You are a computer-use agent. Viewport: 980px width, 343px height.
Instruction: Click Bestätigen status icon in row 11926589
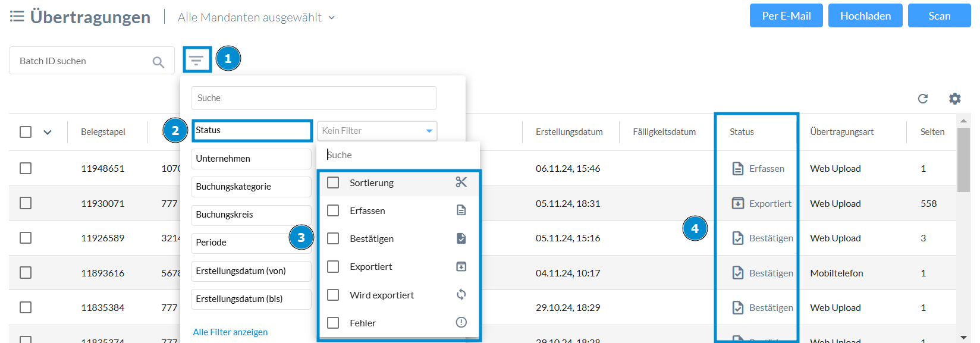pos(737,238)
